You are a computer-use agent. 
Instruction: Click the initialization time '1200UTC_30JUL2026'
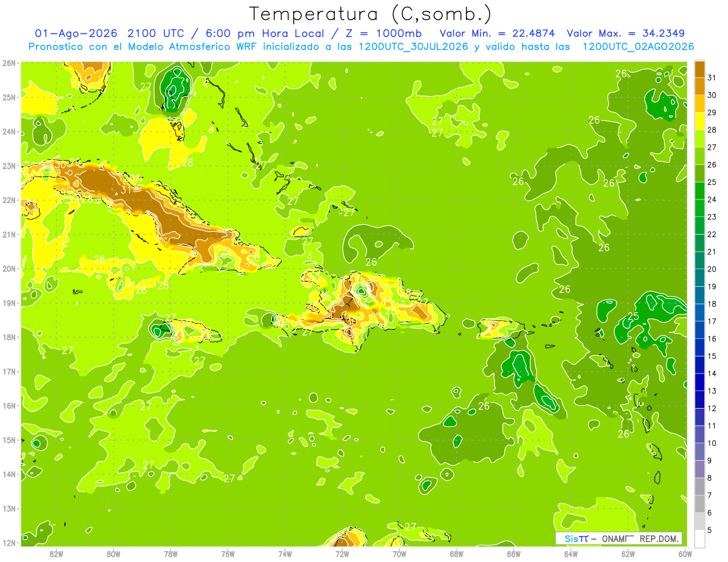[x=413, y=47]
